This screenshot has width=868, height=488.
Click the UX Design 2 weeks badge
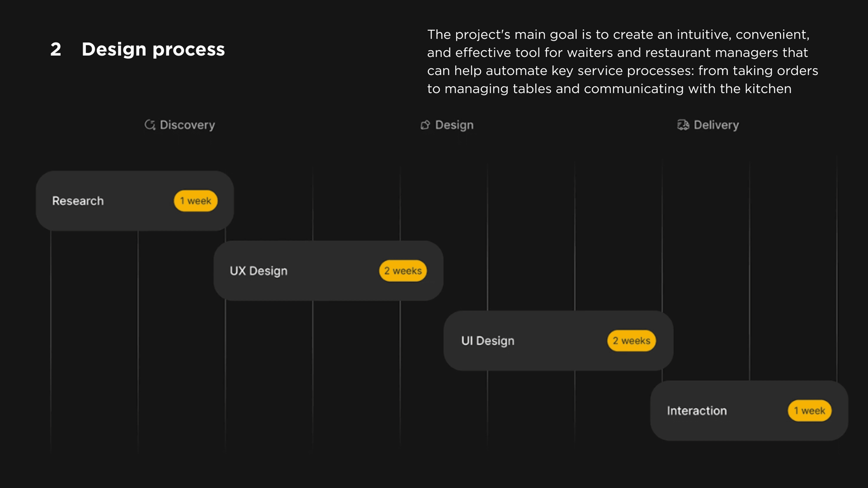tap(403, 271)
